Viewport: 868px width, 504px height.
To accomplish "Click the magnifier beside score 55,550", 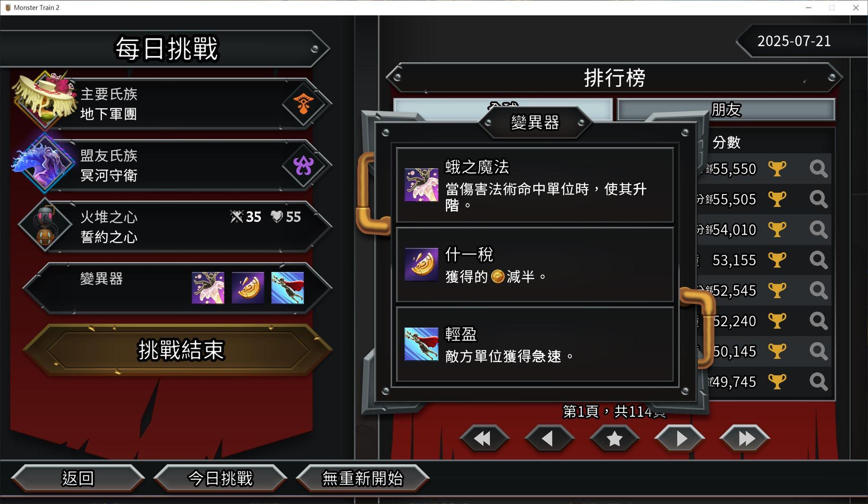I will tap(818, 169).
